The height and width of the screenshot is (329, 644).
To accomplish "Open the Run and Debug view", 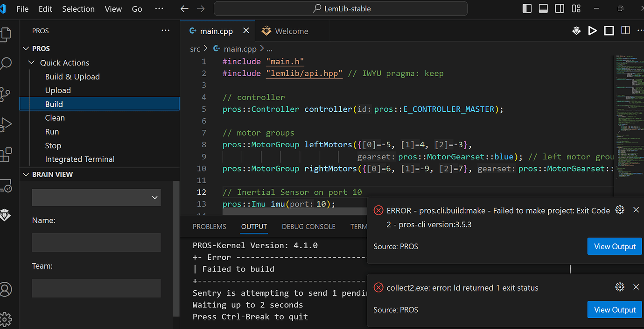I will point(6,124).
